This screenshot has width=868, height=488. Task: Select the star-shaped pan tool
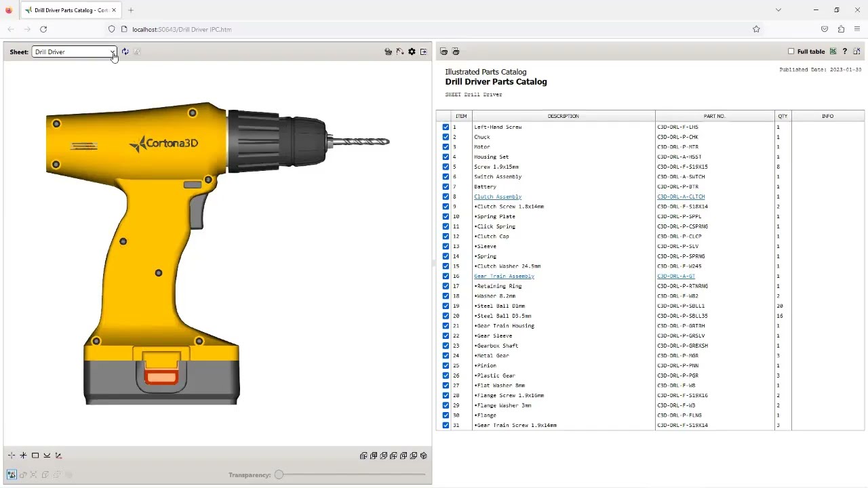point(23,455)
